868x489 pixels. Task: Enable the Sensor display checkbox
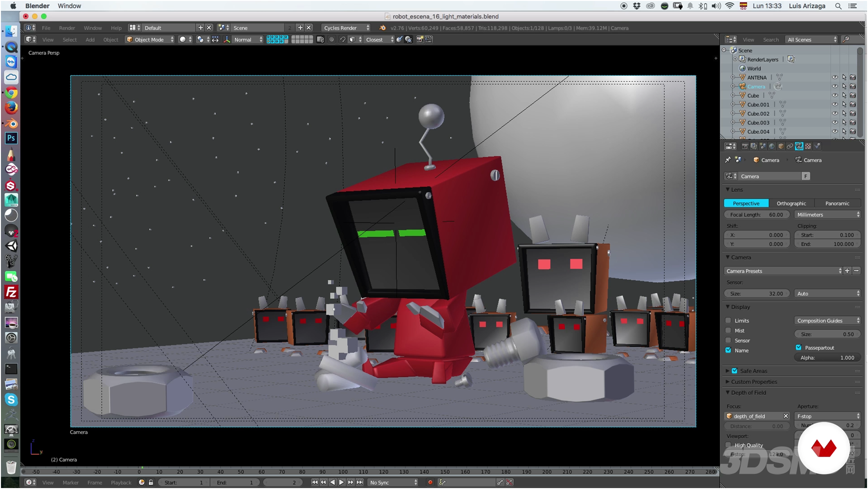[728, 340]
